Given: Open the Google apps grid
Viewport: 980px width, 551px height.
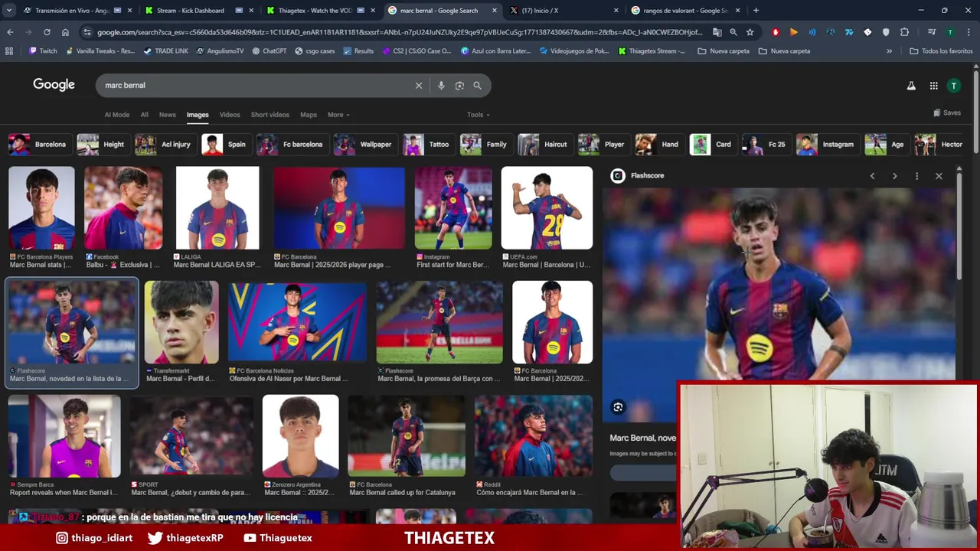Looking at the screenshot, I should [x=933, y=86].
